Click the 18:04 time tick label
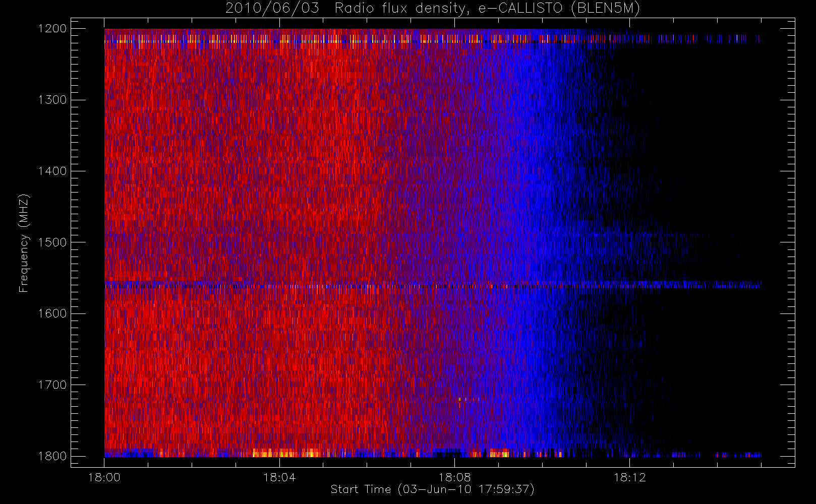The image size is (816, 504). pos(279,477)
